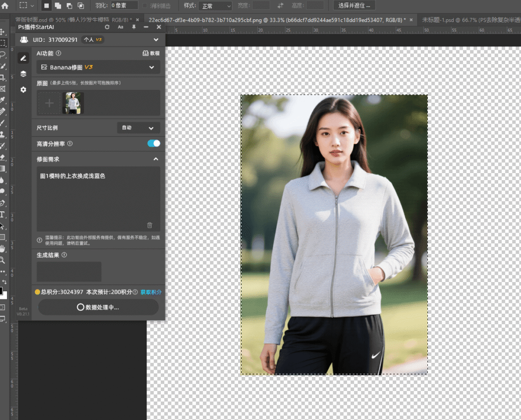
Task: Select the Hand tool
Action: pos(3,248)
